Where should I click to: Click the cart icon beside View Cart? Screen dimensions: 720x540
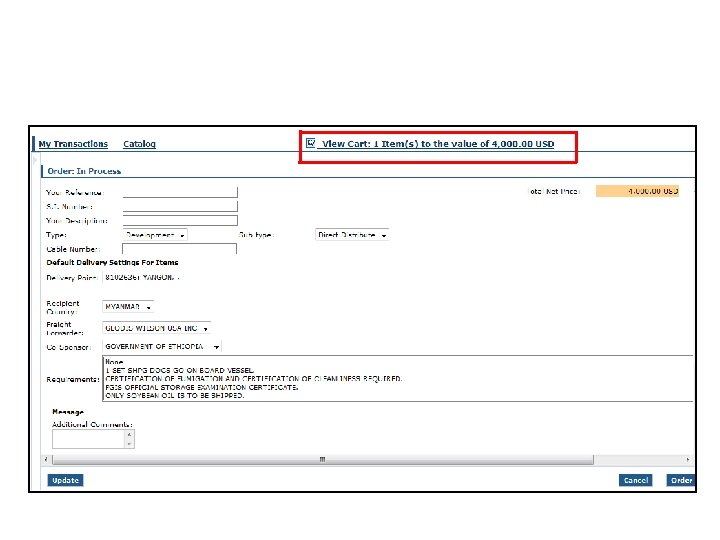pos(311,143)
